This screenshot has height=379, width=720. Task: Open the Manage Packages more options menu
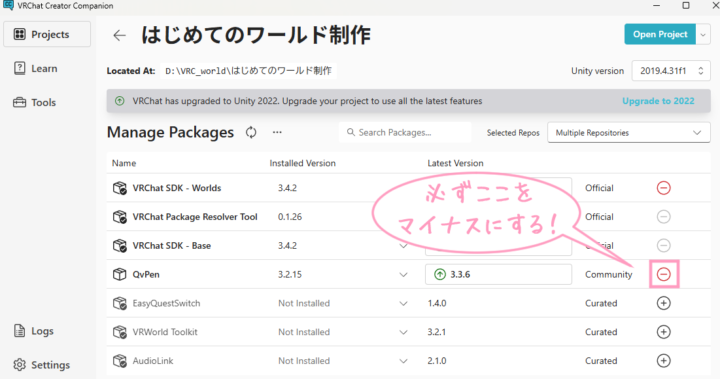coord(277,132)
